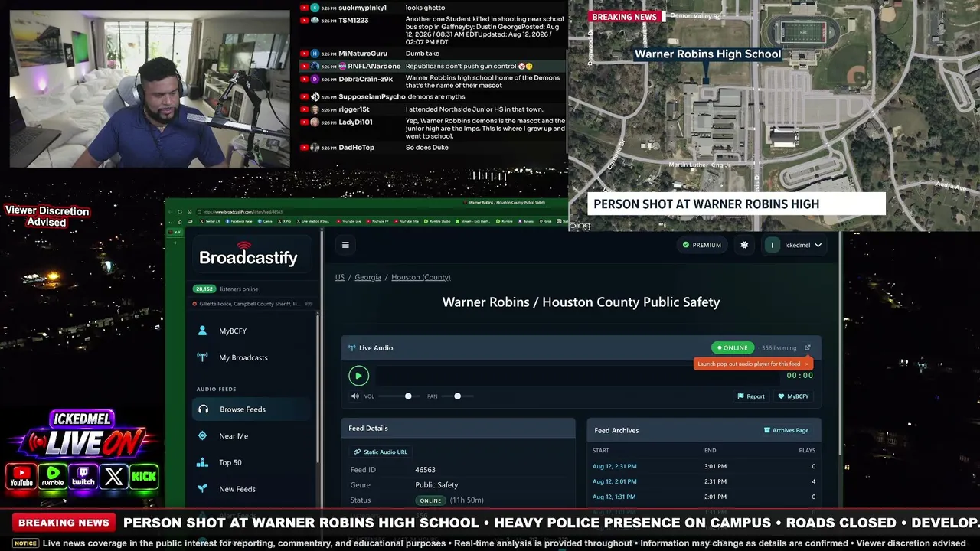Screen dimensions: 980x551
Task: Click the YouTube icon in stream overlay
Action: (21, 476)
